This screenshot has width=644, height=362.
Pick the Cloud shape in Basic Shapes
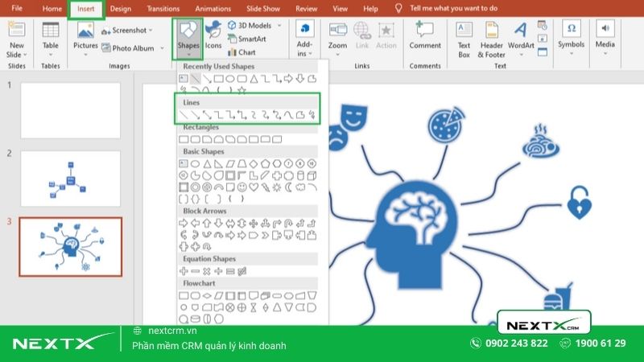(300, 187)
